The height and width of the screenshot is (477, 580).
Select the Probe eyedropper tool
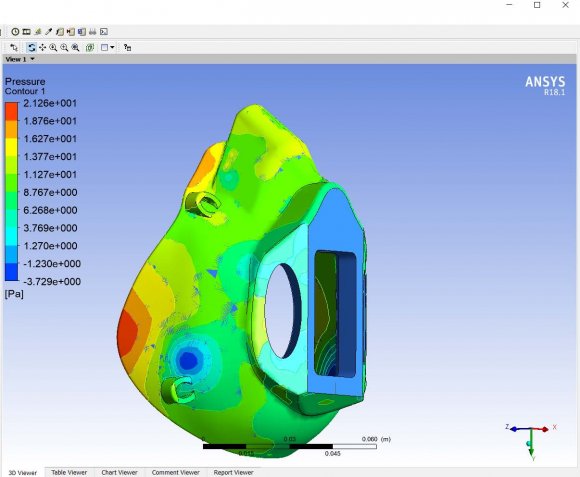click(x=48, y=32)
